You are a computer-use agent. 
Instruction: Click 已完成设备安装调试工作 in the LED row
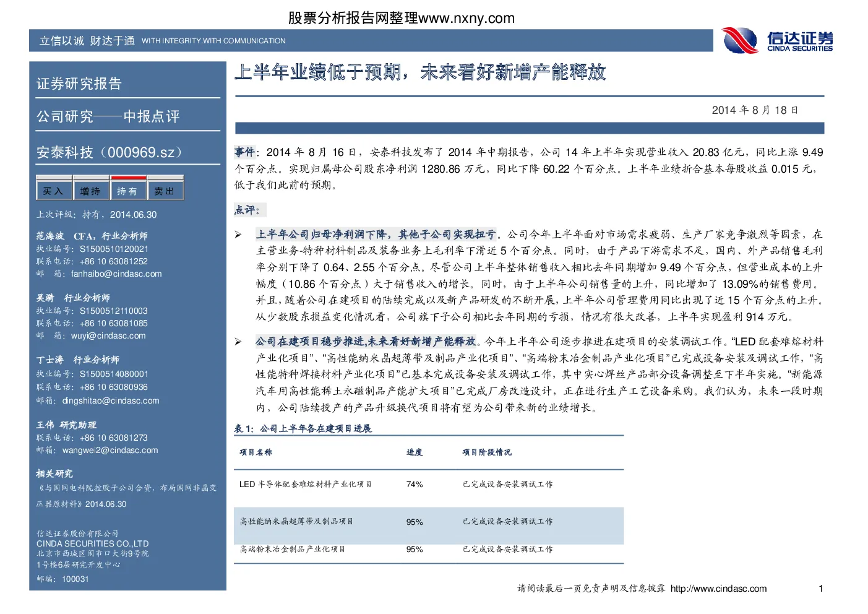pos(507,484)
